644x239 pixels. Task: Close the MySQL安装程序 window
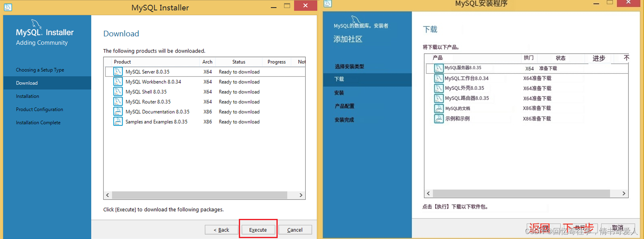[628, 3]
